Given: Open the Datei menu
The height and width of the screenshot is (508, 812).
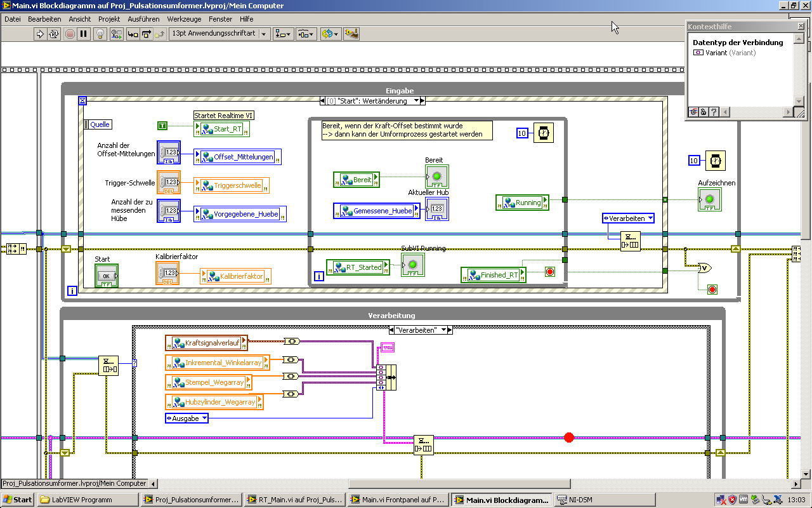Looking at the screenshot, I should point(13,19).
